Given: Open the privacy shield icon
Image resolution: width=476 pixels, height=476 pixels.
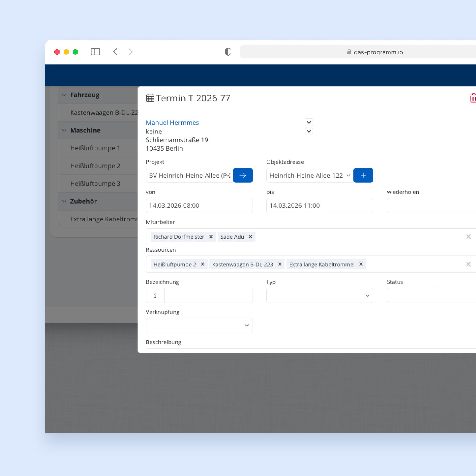Looking at the screenshot, I should pos(228,52).
